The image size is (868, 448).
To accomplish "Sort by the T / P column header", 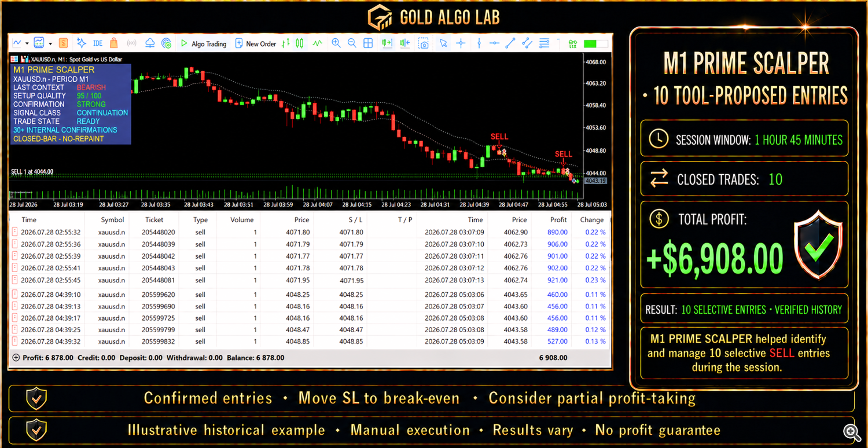I will click(405, 219).
